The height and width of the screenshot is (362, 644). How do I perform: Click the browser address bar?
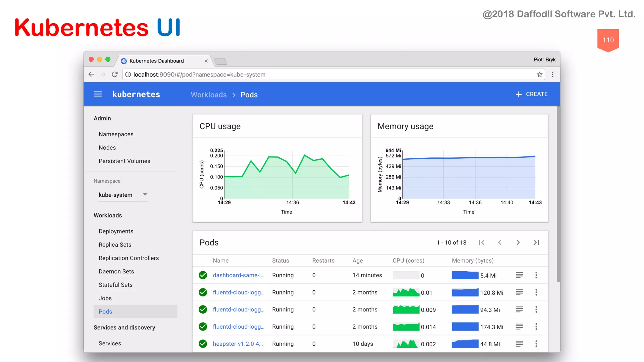coord(334,74)
